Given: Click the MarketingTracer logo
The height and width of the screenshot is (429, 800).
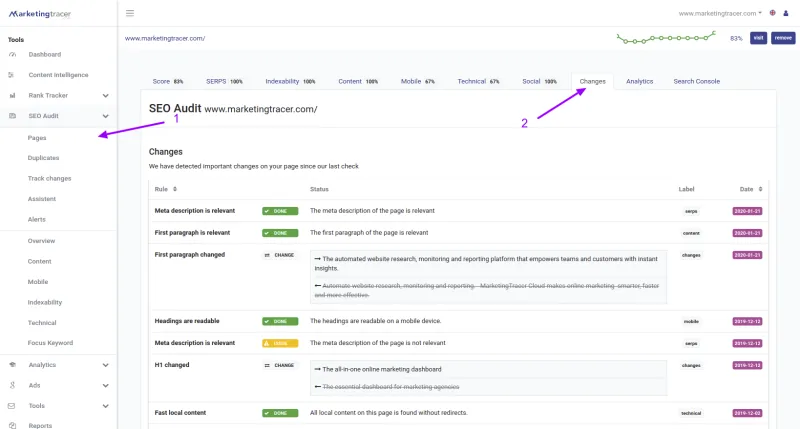Looking at the screenshot, I should coord(40,14).
